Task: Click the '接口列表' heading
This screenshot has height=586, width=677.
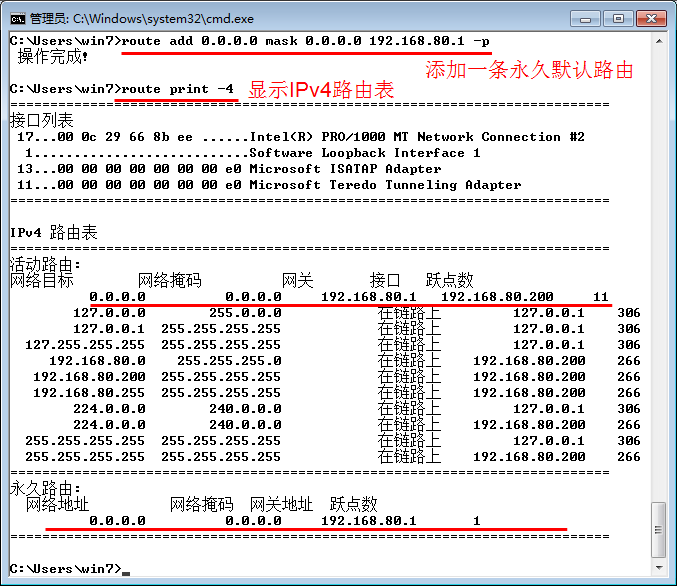Action: point(41,120)
